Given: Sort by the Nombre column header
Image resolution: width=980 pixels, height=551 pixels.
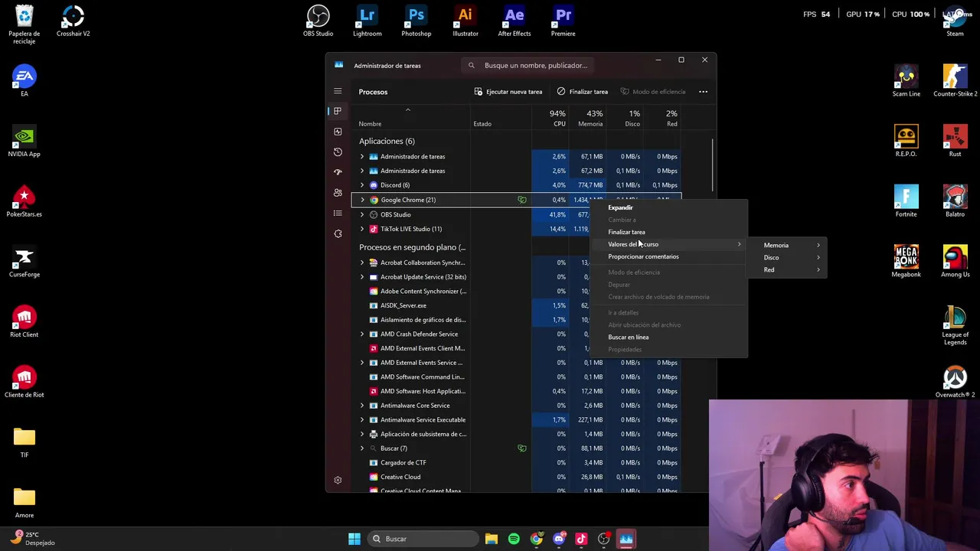Looking at the screenshot, I should click(411, 118).
